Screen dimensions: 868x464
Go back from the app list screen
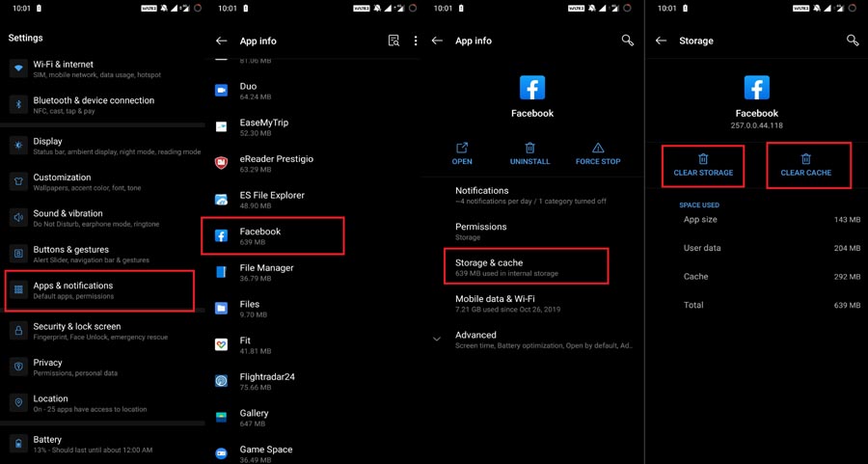point(222,41)
